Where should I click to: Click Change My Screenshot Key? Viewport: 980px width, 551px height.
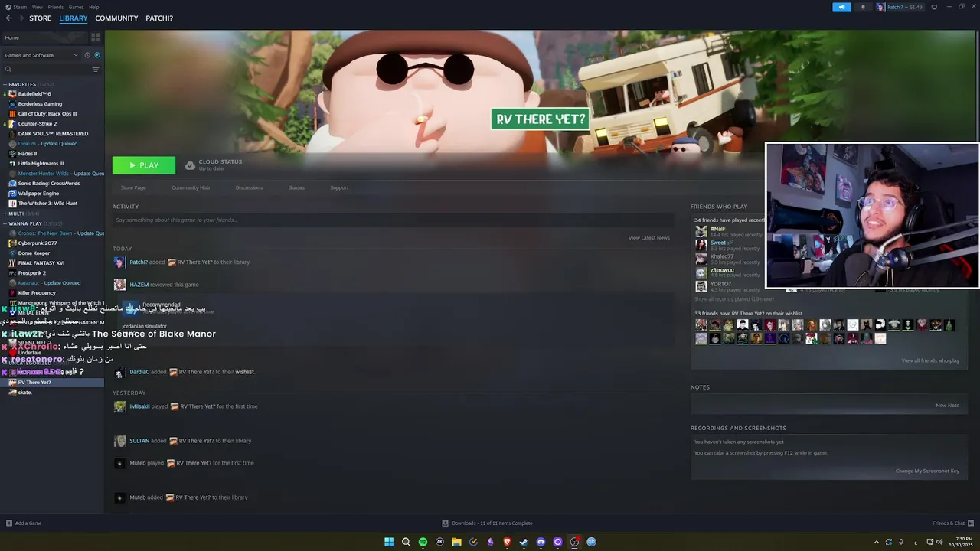tap(927, 471)
